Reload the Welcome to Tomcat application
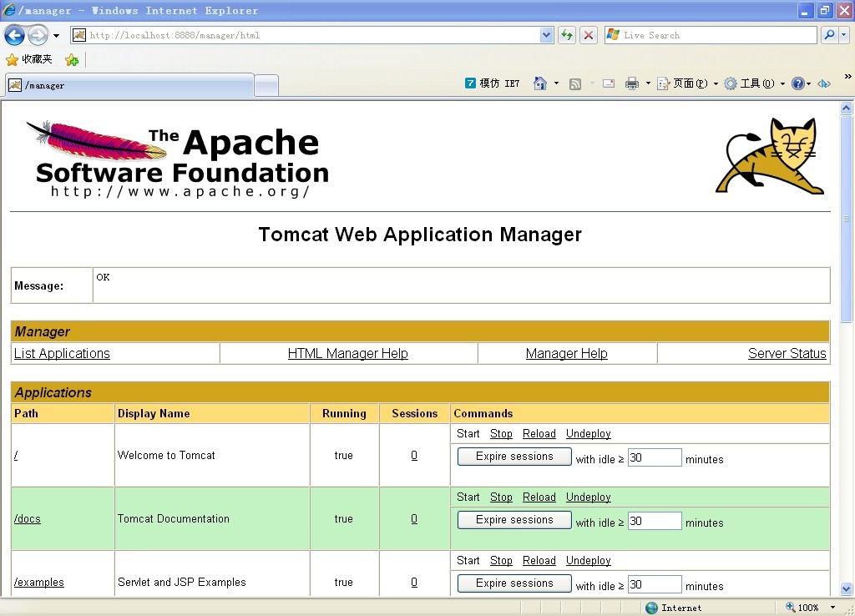Screen dimensions: 855x616 click(539, 433)
